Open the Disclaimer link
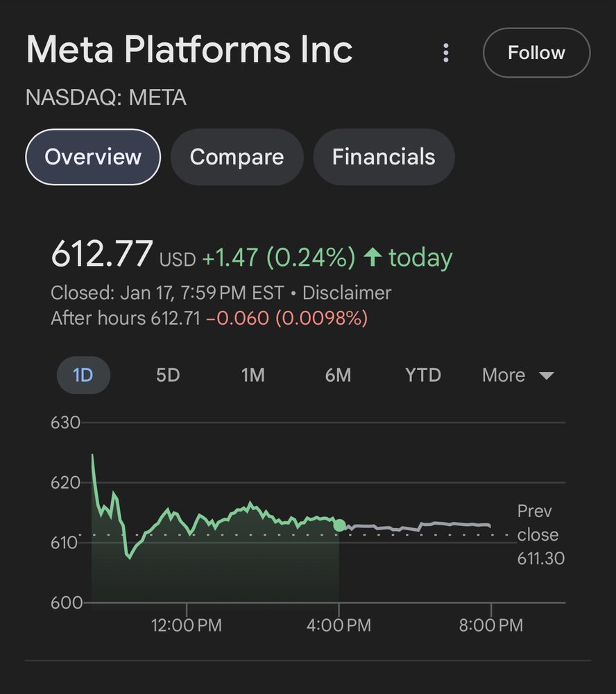The height and width of the screenshot is (694, 616). click(x=347, y=293)
